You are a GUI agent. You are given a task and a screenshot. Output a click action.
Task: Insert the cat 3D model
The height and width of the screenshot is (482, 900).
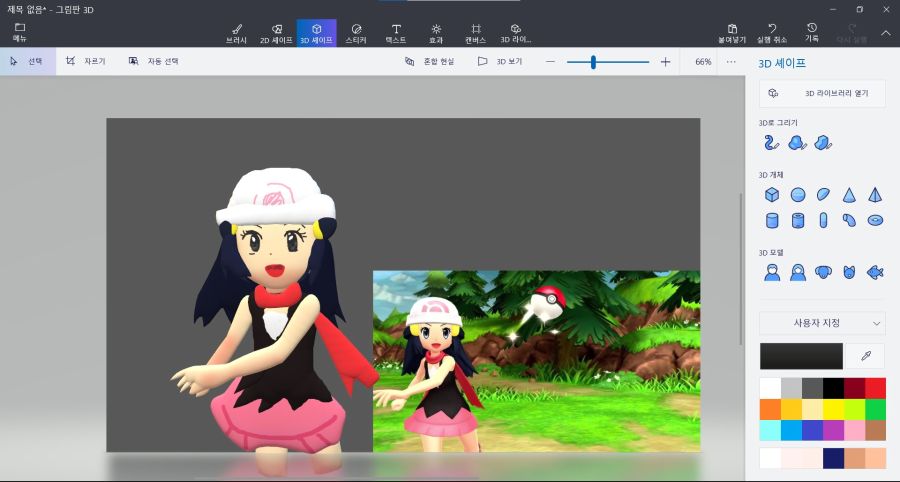pos(849,271)
